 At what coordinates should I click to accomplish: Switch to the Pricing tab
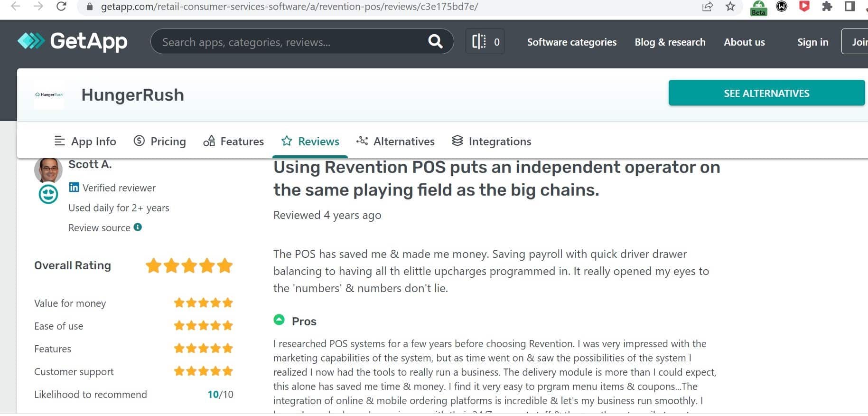[159, 141]
